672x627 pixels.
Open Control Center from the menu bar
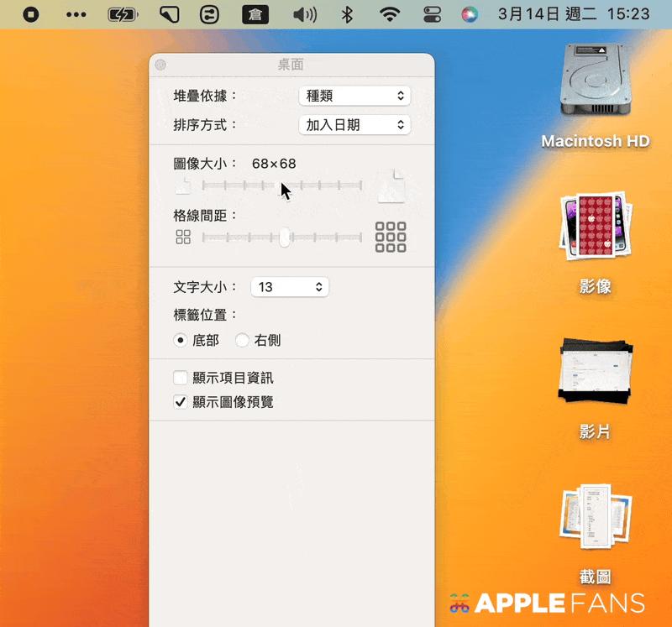pos(433,14)
